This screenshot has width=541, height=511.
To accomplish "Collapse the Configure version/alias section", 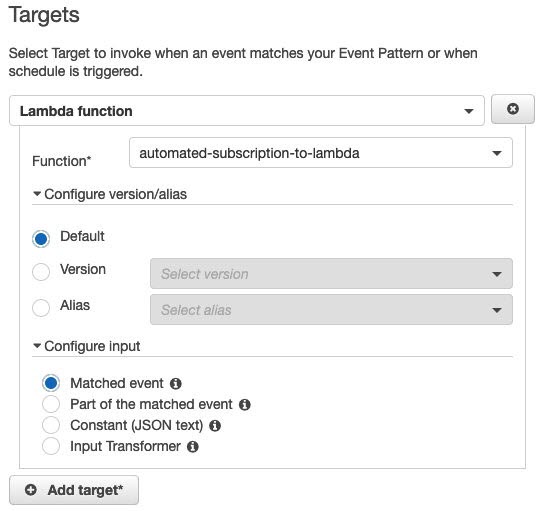I will 110,194.
